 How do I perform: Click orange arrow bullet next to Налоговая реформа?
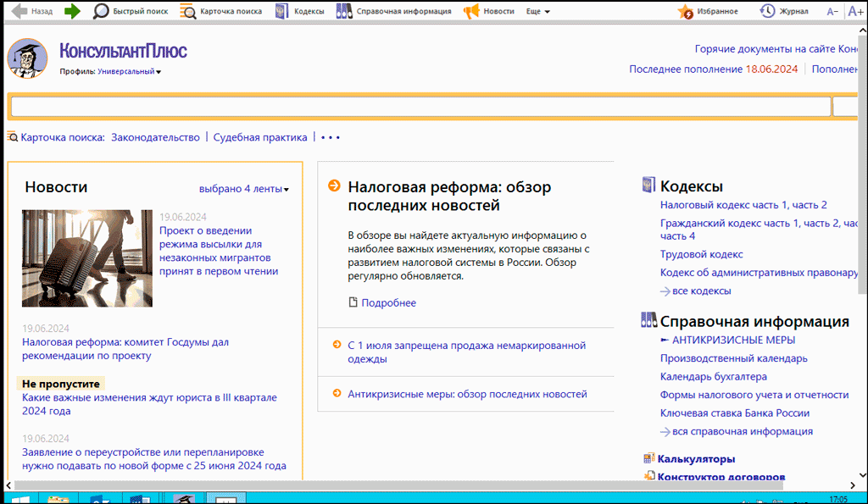coord(334,186)
